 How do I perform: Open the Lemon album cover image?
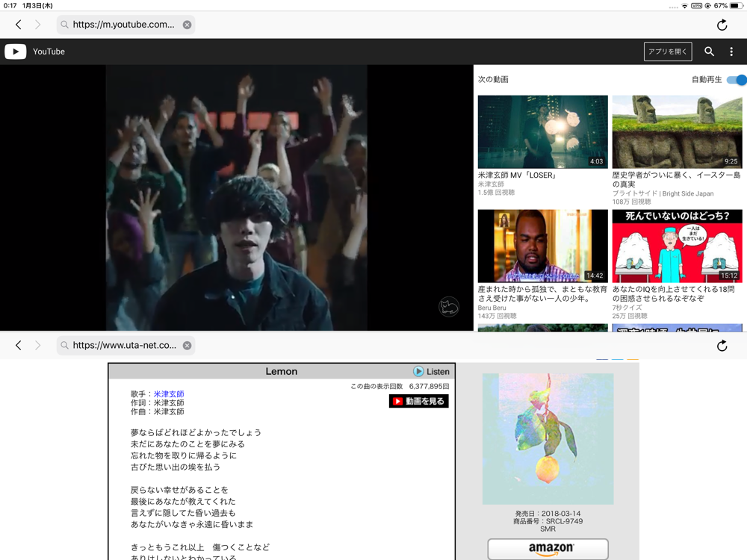(x=548, y=438)
